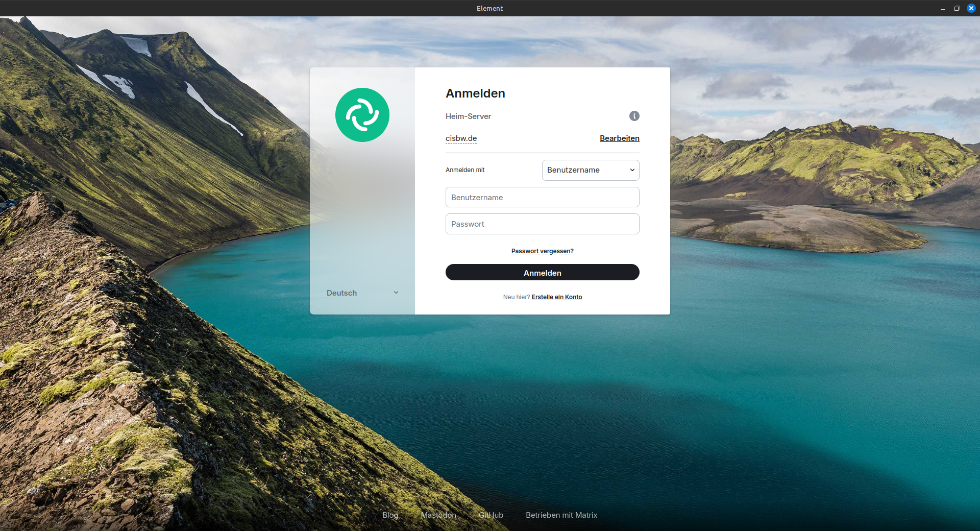Screen dimensions: 980x531
Task: Open the Blog link in the footer
Action: pos(390,515)
